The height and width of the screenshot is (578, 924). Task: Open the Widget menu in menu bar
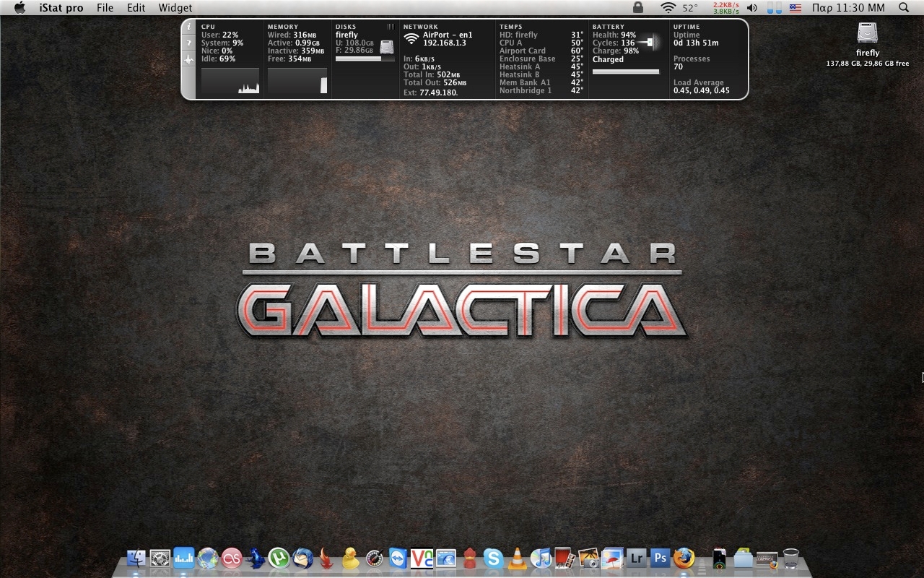pyautogui.click(x=175, y=8)
